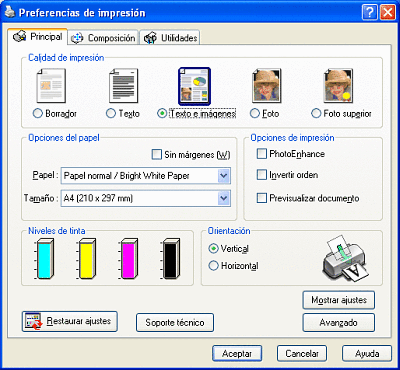The height and width of the screenshot is (370, 400).
Task: Choose Vertical orientation
Action: coord(213,248)
